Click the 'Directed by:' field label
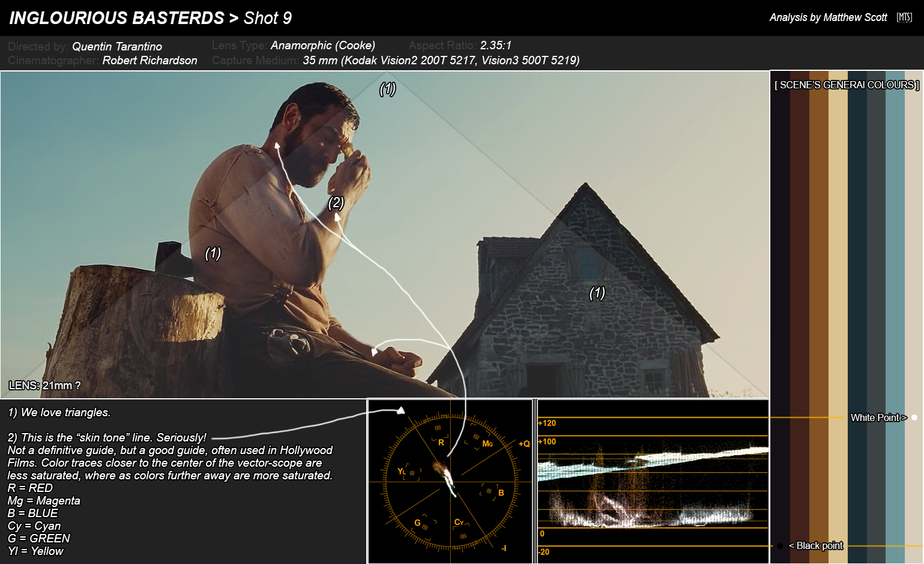 coord(38,46)
